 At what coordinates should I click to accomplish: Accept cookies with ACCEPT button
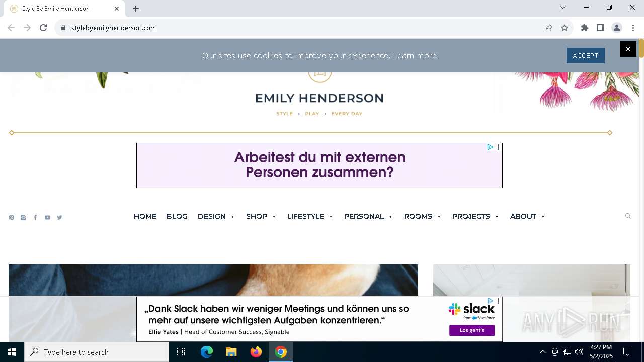[x=586, y=55]
